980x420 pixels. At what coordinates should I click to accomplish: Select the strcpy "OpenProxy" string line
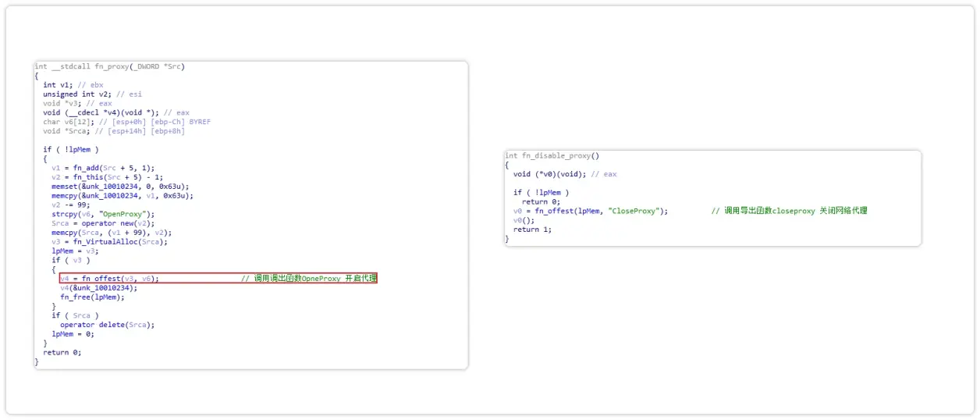pyautogui.click(x=103, y=214)
